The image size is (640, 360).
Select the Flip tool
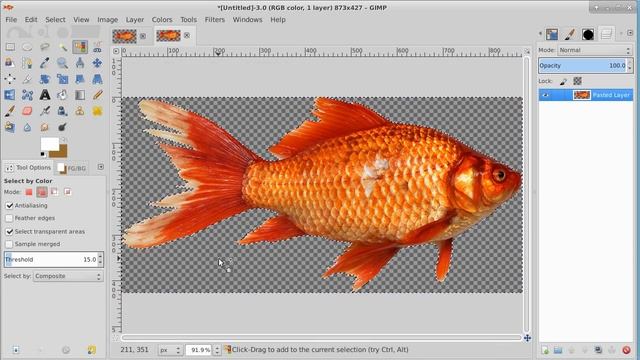[10, 95]
